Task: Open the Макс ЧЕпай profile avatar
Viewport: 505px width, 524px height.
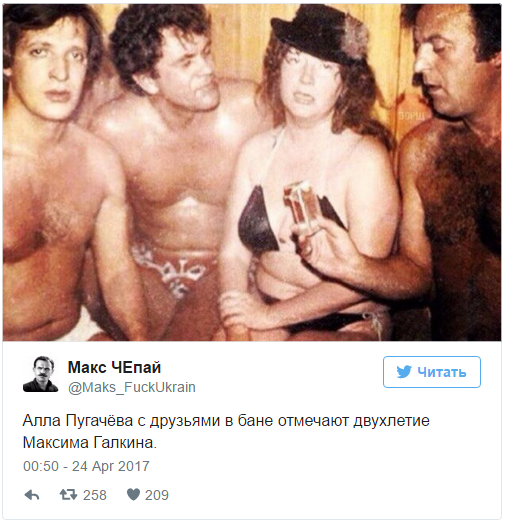Action: 40,374
